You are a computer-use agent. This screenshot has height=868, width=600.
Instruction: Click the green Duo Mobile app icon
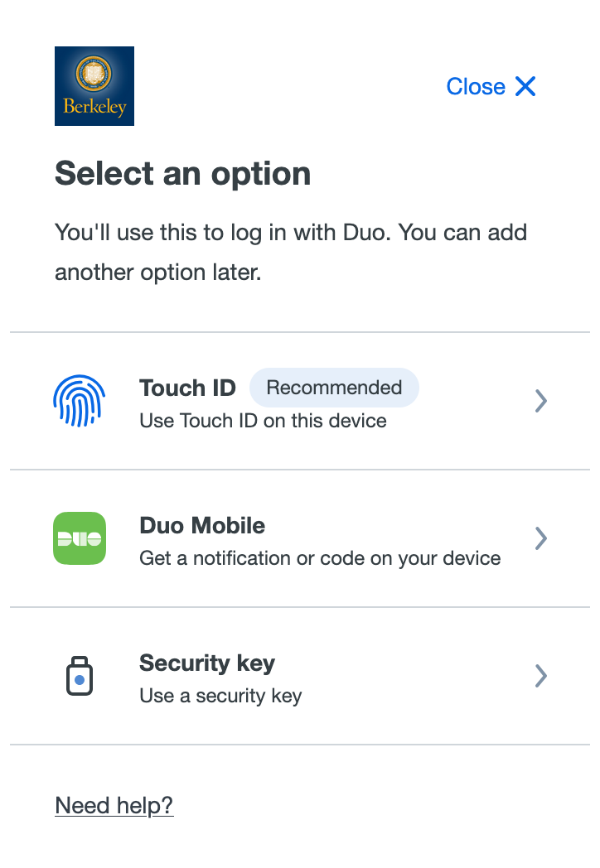80,538
